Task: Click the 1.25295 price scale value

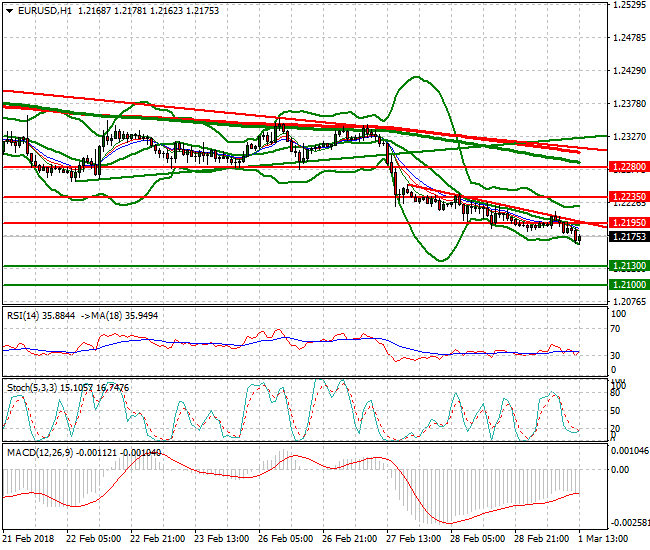Action: click(x=629, y=5)
